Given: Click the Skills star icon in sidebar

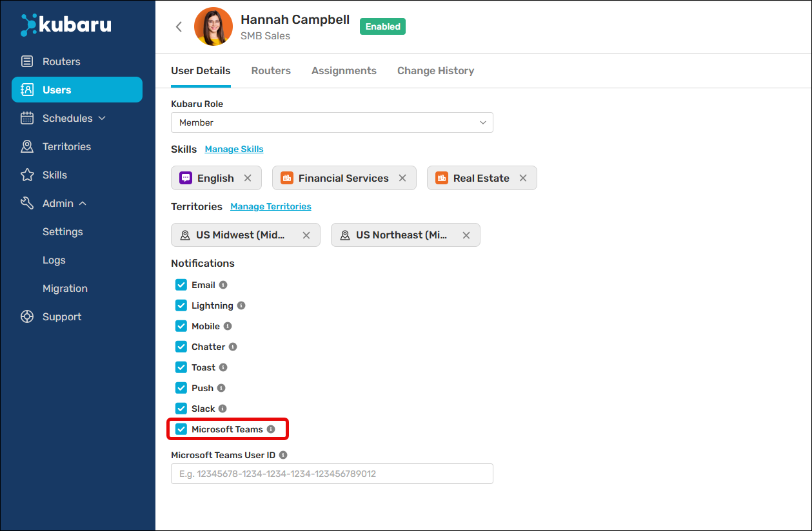Looking at the screenshot, I should [x=27, y=175].
